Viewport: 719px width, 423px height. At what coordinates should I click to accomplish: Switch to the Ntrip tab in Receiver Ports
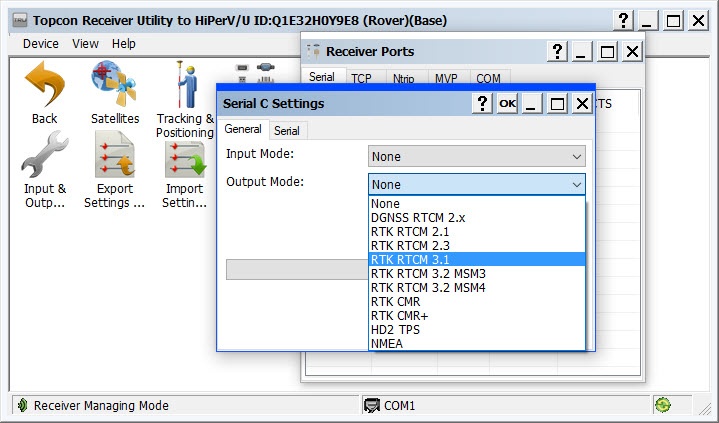tap(403, 78)
